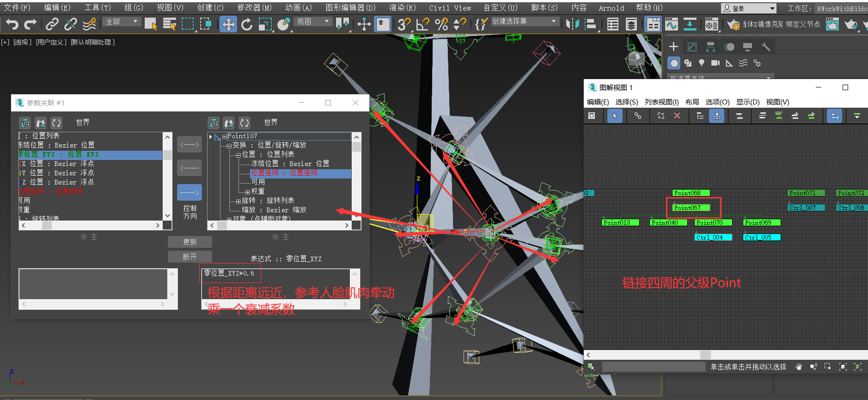Open the 登录 sign-in dropdown
The height and width of the screenshot is (400, 868).
tap(749, 8)
